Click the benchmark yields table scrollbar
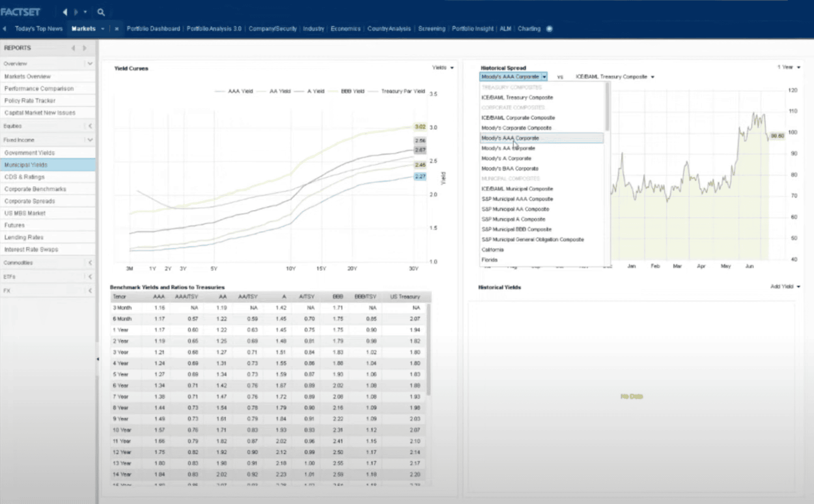 coord(429,349)
